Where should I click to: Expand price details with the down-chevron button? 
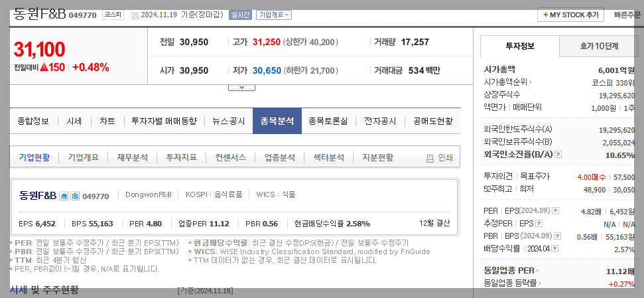coord(241,87)
